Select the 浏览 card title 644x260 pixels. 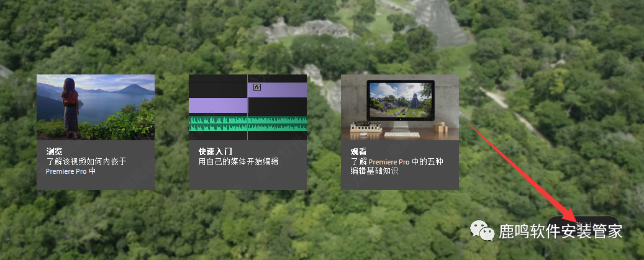point(54,152)
